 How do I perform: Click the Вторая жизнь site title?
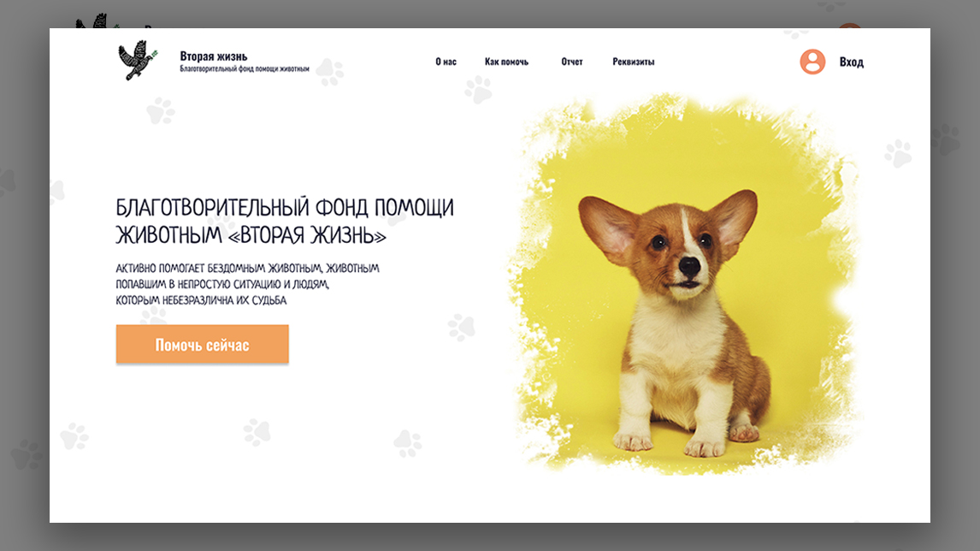[214, 56]
